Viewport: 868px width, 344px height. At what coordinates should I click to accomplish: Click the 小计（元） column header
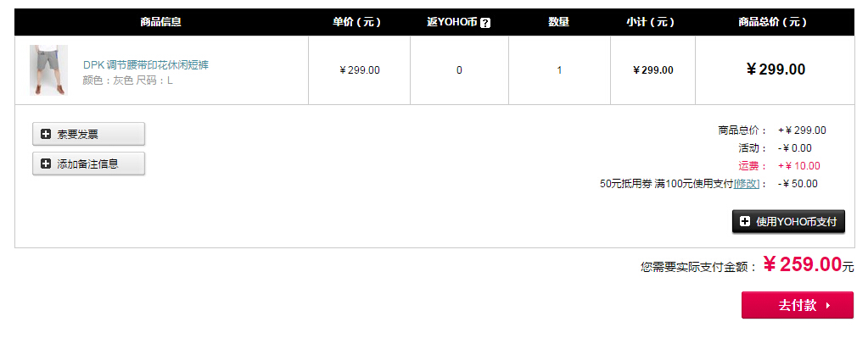pos(651,22)
